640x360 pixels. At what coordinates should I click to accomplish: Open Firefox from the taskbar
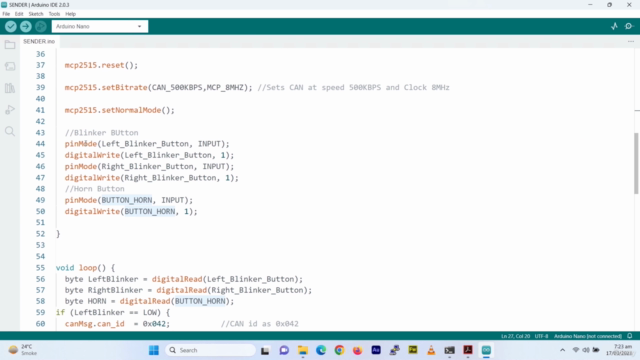(358, 350)
